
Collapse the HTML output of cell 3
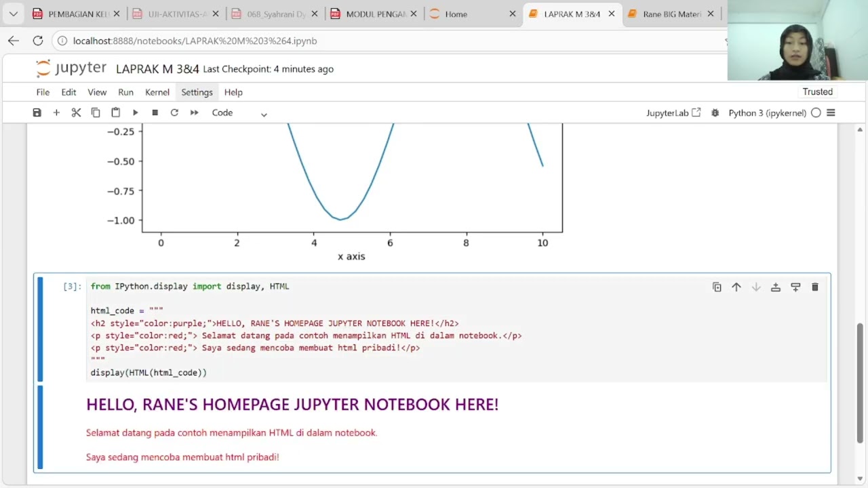(41, 428)
